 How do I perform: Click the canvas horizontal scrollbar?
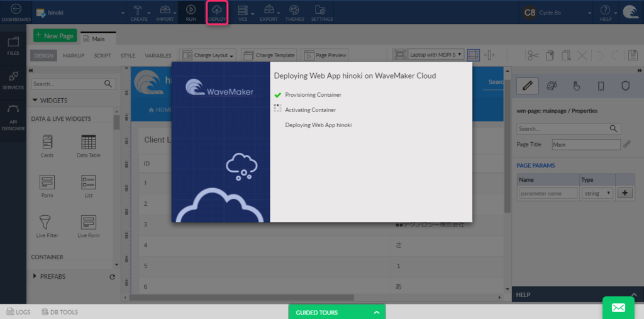(241, 297)
